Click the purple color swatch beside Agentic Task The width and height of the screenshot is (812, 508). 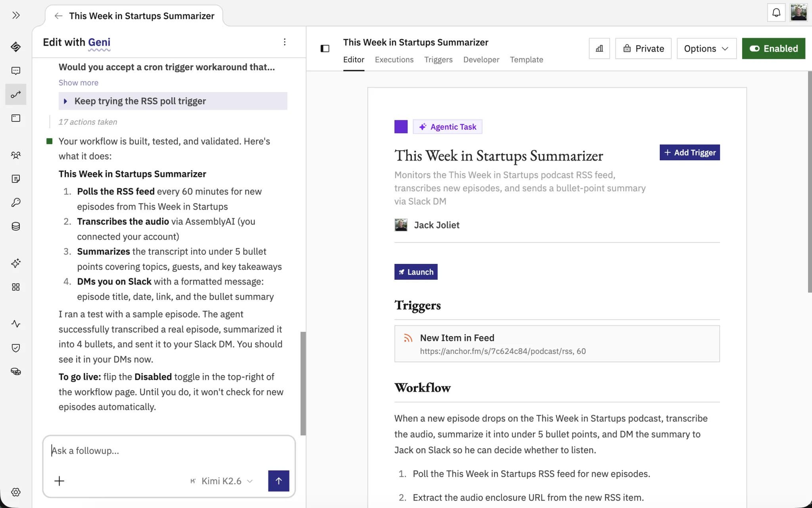click(401, 127)
